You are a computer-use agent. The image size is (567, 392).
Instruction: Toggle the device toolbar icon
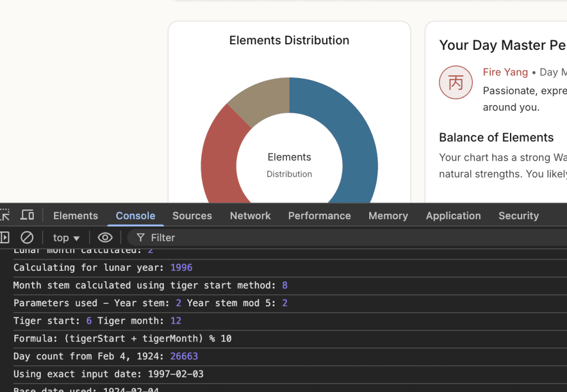coord(27,215)
